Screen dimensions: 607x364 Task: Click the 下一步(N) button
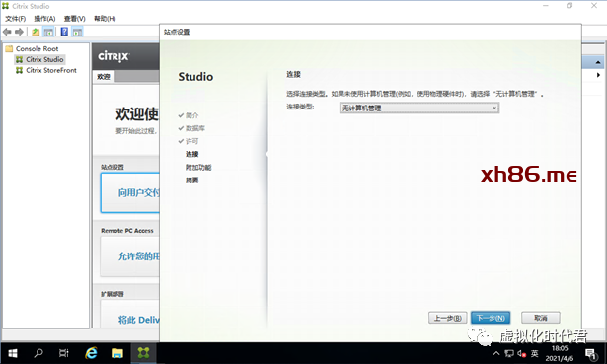[x=491, y=318]
